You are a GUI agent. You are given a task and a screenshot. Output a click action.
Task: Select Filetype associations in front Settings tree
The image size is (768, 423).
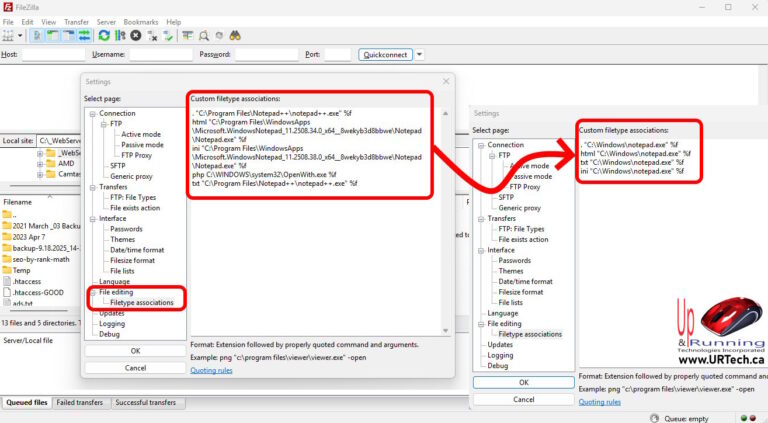pos(142,303)
